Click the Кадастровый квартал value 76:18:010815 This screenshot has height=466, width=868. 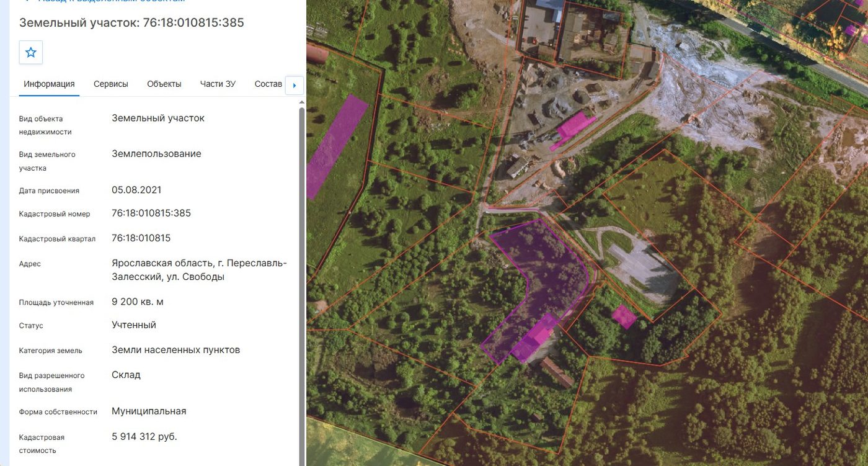click(141, 238)
